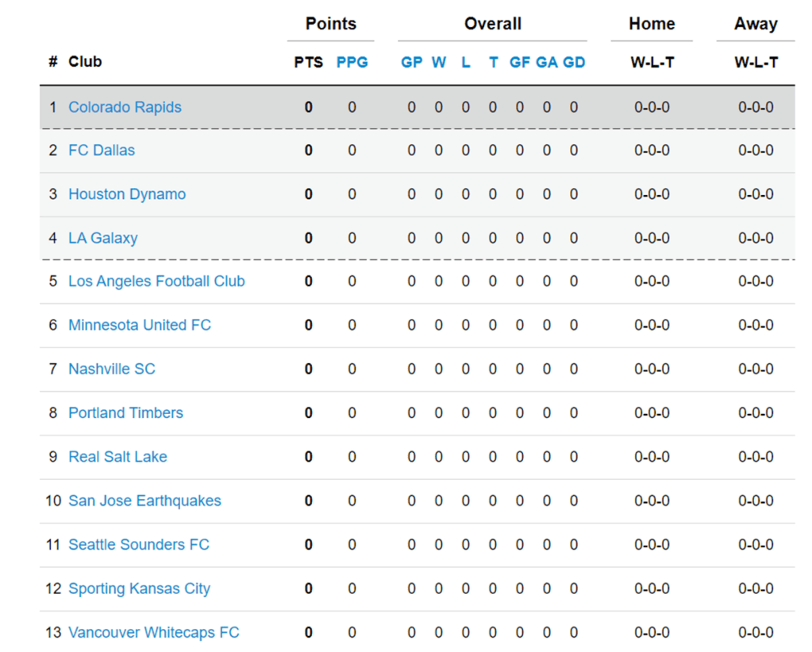This screenshot has width=812, height=652.
Task: Open the Vancouver Whitecaps FC link
Action: [153, 632]
